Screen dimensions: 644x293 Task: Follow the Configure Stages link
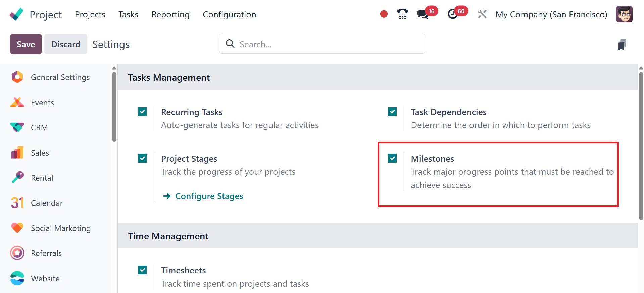click(x=209, y=196)
